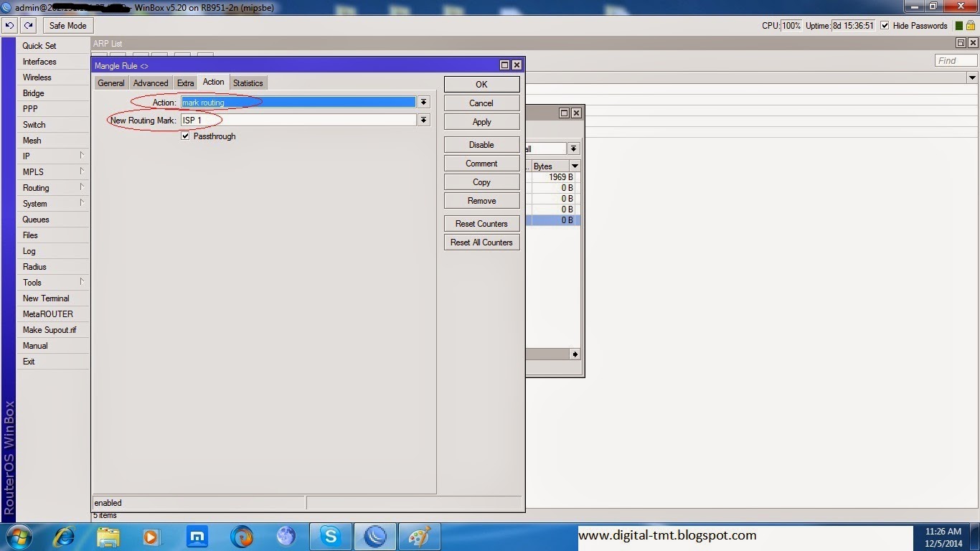This screenshot has width=980, height=551.
Task: Click the Apply button
Action: [x=481, y=122]
